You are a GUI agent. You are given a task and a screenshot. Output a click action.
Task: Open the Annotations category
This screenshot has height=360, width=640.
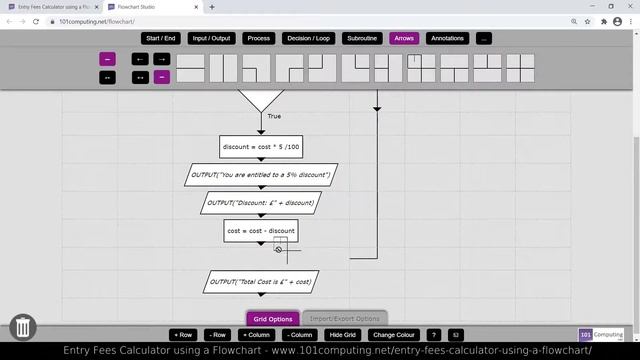[x=447, y=38]
